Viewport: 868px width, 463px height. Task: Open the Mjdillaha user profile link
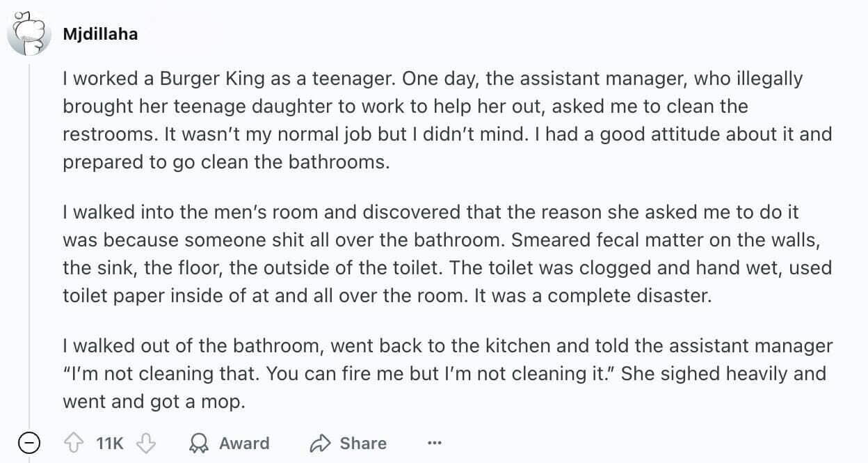[x=100, y=33]
